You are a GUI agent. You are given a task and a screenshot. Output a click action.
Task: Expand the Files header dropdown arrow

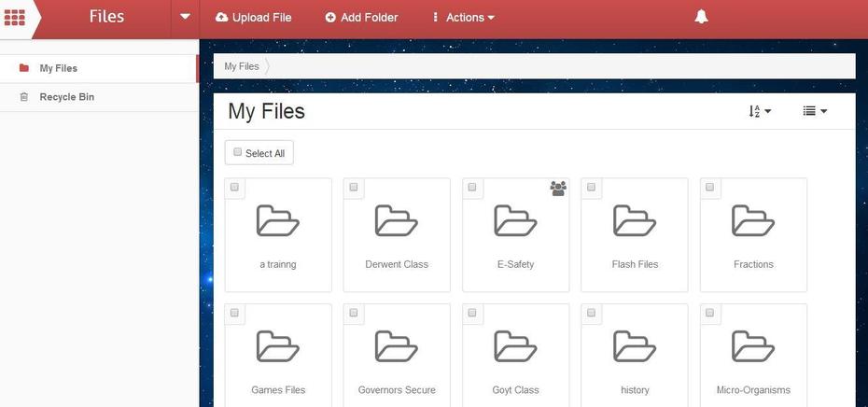click(185, 17)
